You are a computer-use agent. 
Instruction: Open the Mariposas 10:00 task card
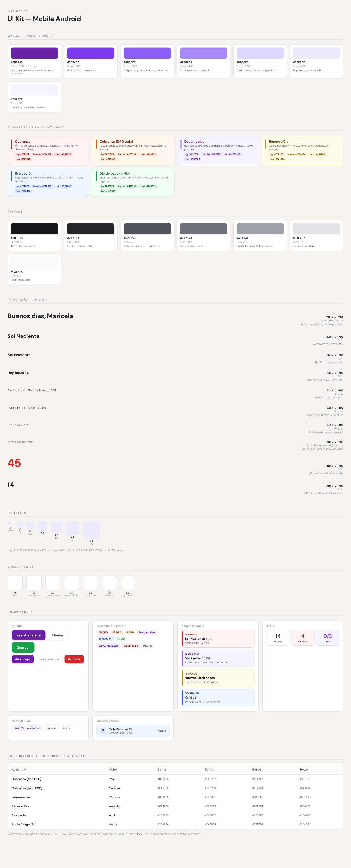point(218,658)
